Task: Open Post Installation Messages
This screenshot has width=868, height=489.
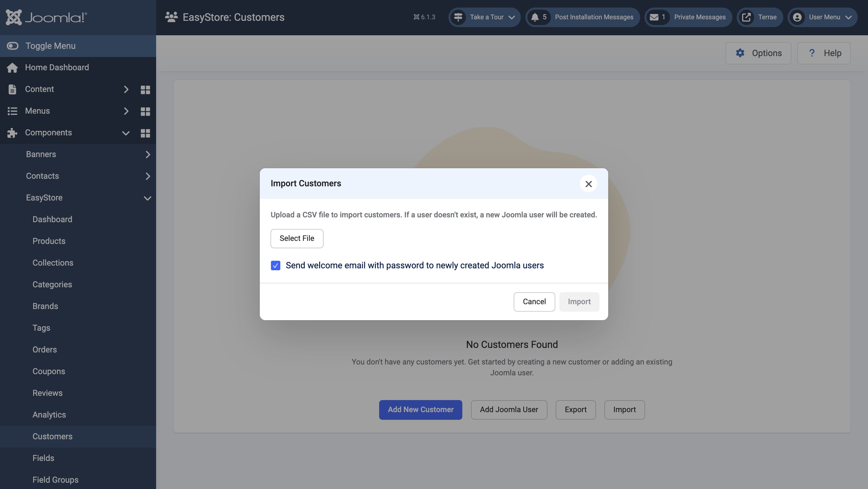Action: point(583,17)
